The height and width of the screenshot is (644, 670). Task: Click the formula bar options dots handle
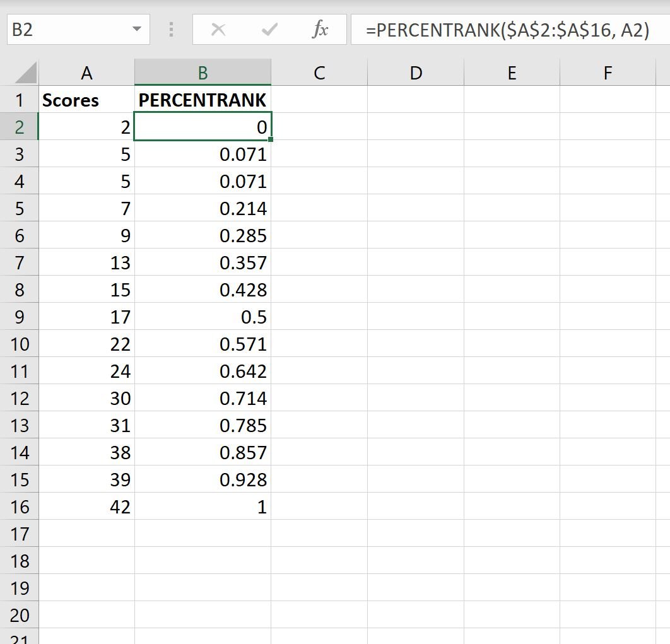(171, 30)
